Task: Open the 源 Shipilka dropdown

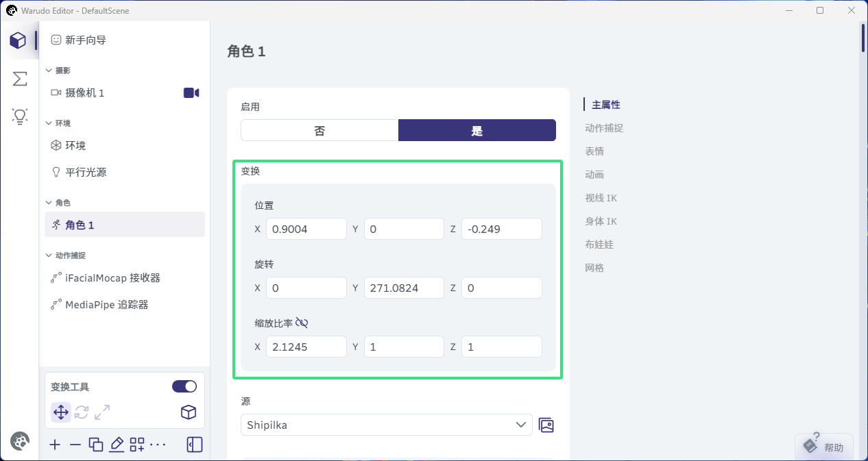Action: 387,425
